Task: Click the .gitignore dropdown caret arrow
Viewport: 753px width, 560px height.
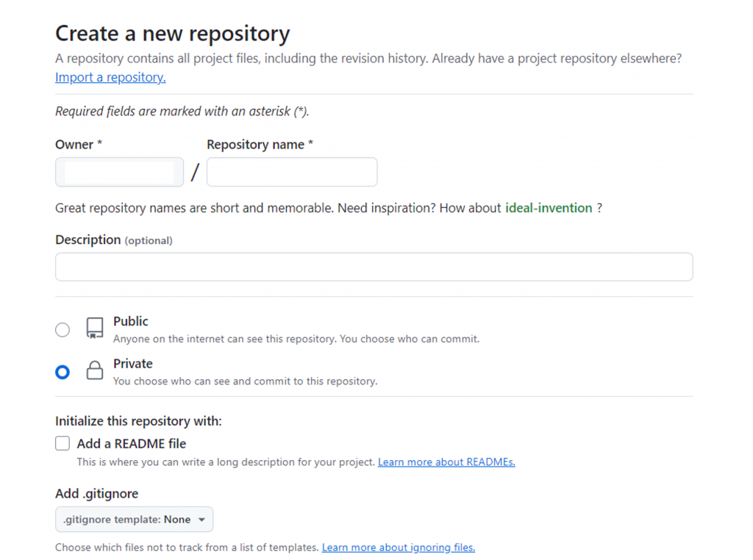Action: (x=202, y=520)
